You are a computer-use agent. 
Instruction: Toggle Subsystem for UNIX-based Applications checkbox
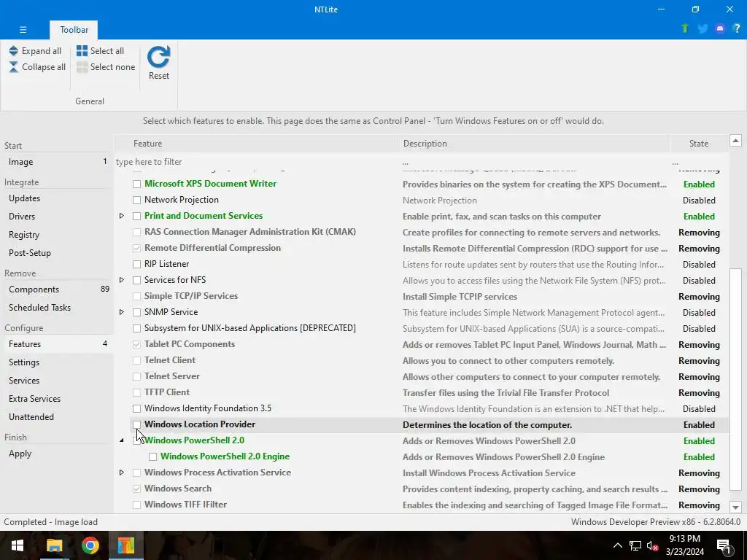click(136, 329)
